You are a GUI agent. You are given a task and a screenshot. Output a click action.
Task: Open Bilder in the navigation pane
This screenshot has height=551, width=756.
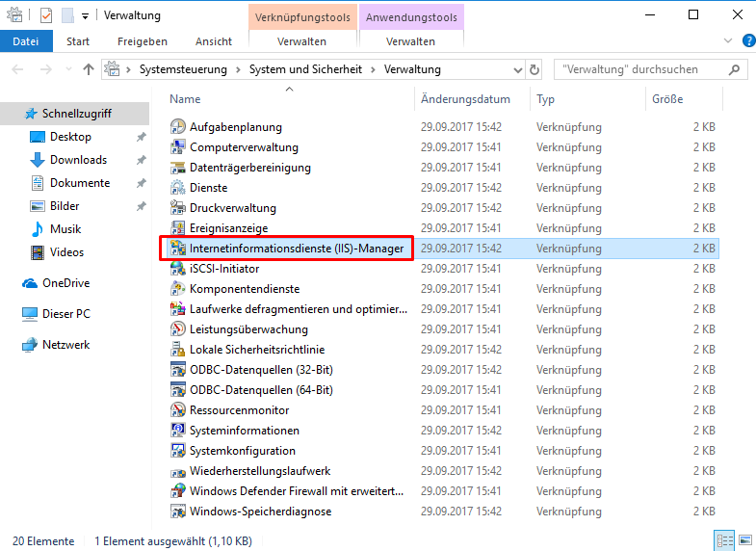(x=65, y=206)
